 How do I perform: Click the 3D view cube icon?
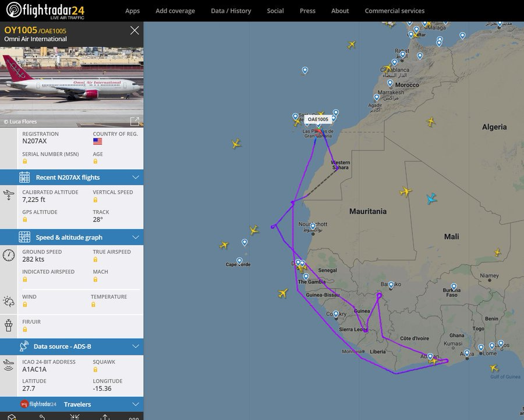pos(12,417)
